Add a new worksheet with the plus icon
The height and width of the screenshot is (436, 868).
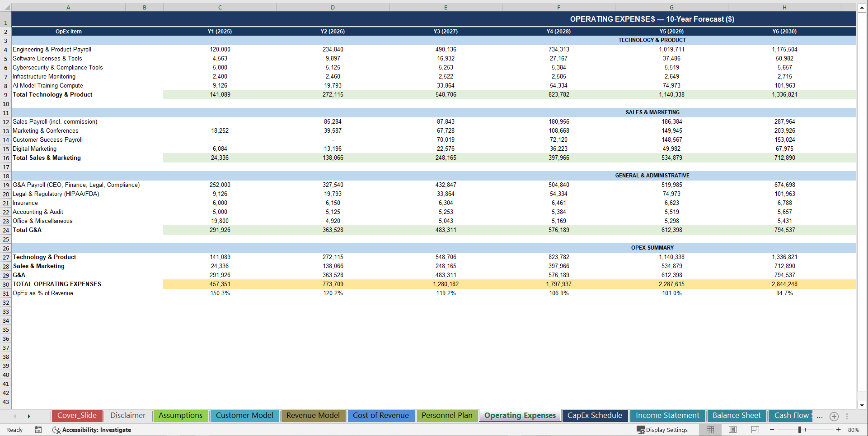(x=834, y=417)
